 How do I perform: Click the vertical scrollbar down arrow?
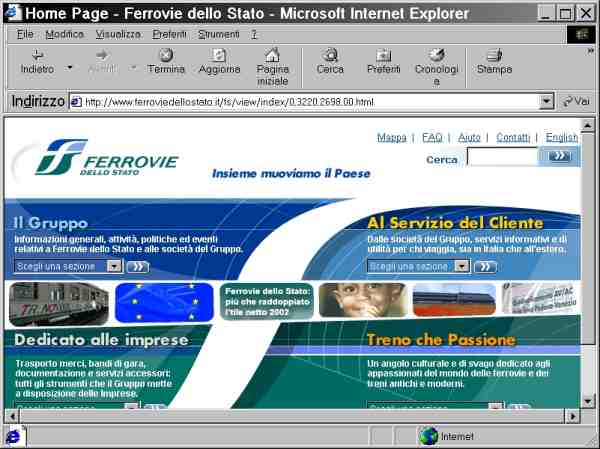tap(587, 401)
